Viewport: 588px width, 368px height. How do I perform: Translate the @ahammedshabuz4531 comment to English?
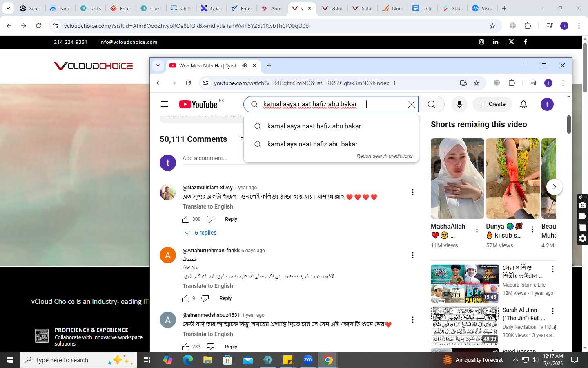point(208,334)
